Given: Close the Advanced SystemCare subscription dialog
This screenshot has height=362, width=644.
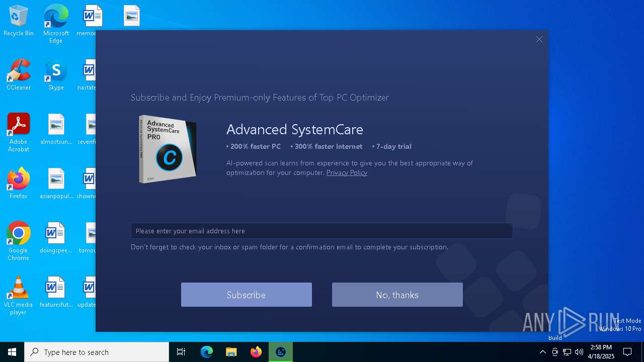Looking at the screenshot, I should coord(539,39).
